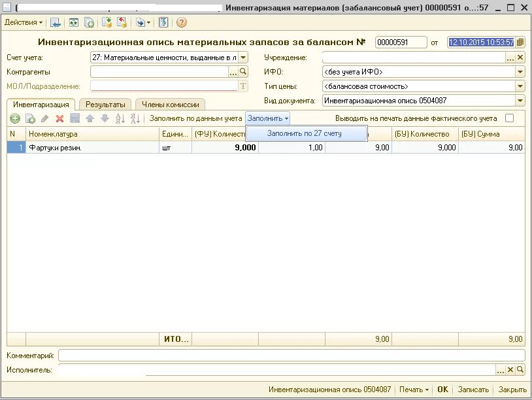Open the Печать dropdown button

pyautogui.click(x=414, y=389)
